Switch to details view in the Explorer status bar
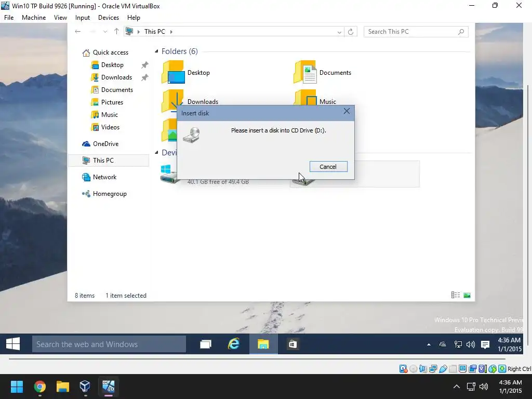This screenshot has height=399, width=532. tap(455, 295)
